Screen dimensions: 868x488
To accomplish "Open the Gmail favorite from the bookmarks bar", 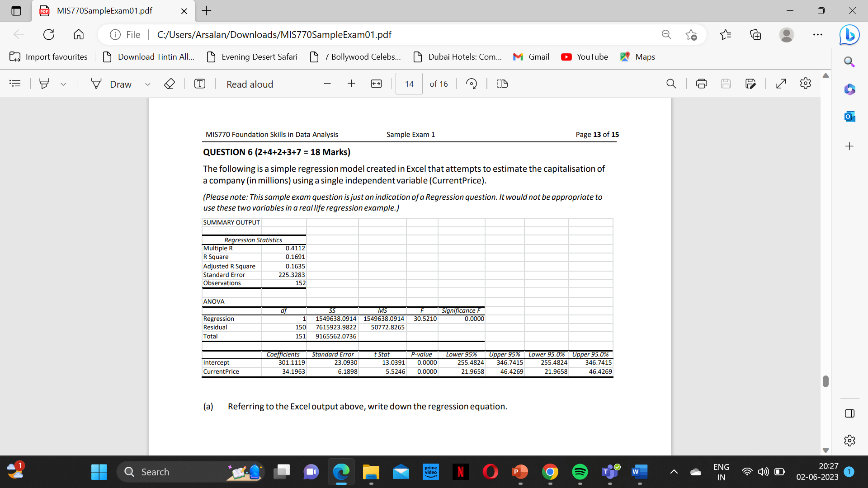I will click(x=531, y=56).
